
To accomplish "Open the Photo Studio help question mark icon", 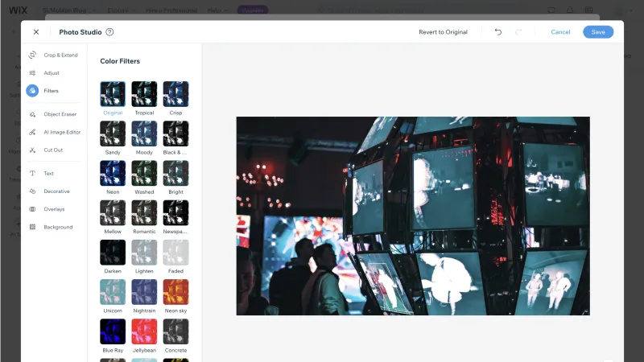I will click(x=109, y=32).
